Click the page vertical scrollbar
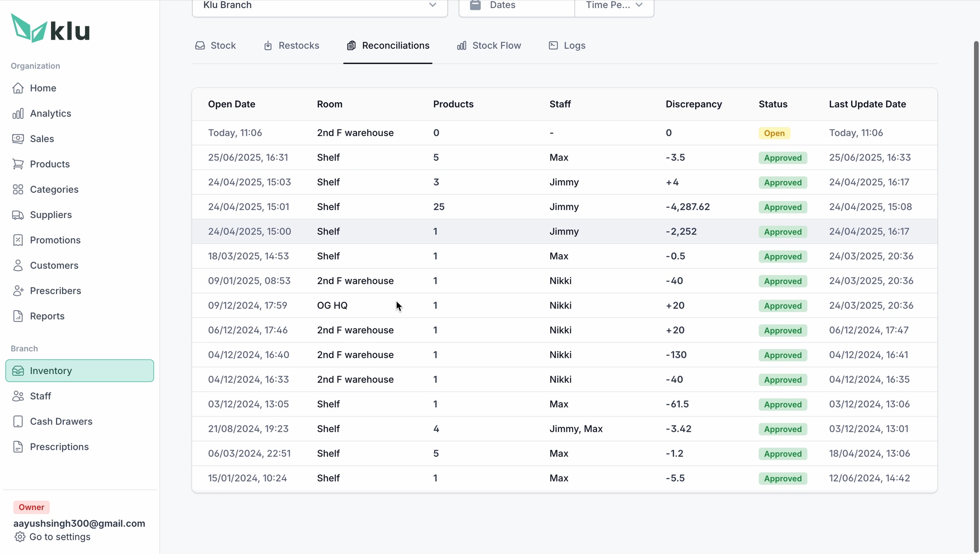This screenshot has width=980, height=554. coord(976,296)
